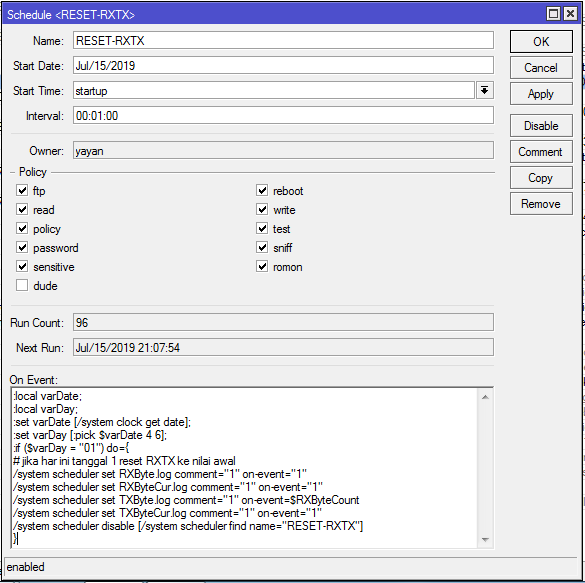Enable the dude policy checkbox
The image size is (585, 583).
coord(22,285)
